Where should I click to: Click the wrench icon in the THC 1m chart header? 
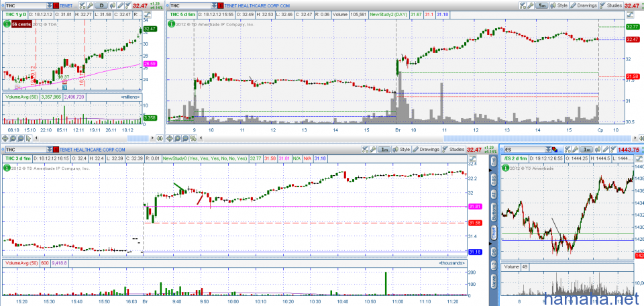(373, 150)
